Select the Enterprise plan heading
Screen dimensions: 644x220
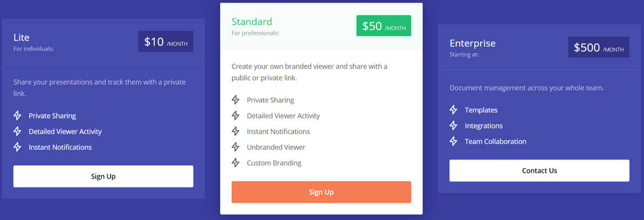pos(473,43)
